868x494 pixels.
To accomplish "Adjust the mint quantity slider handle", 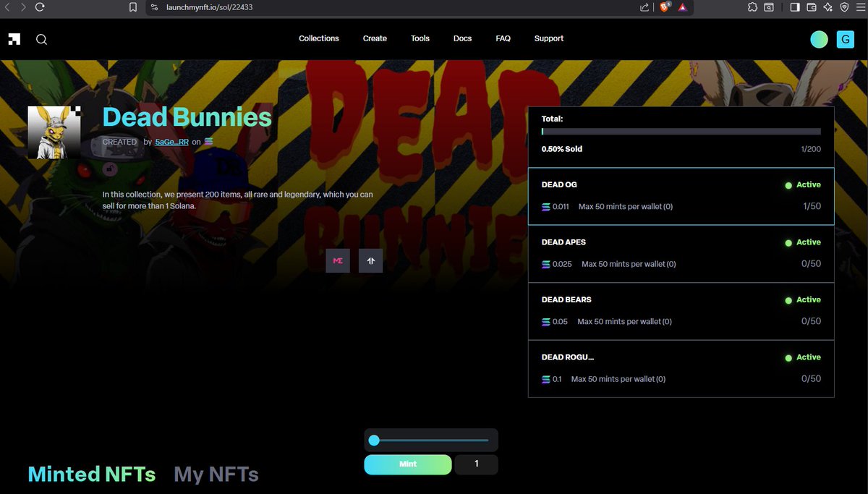I will click(374, 440).
